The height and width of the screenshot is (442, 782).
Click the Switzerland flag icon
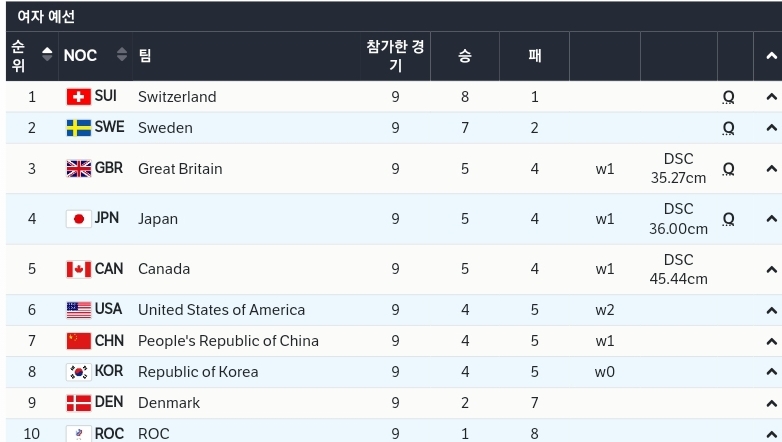coord(79,97)
